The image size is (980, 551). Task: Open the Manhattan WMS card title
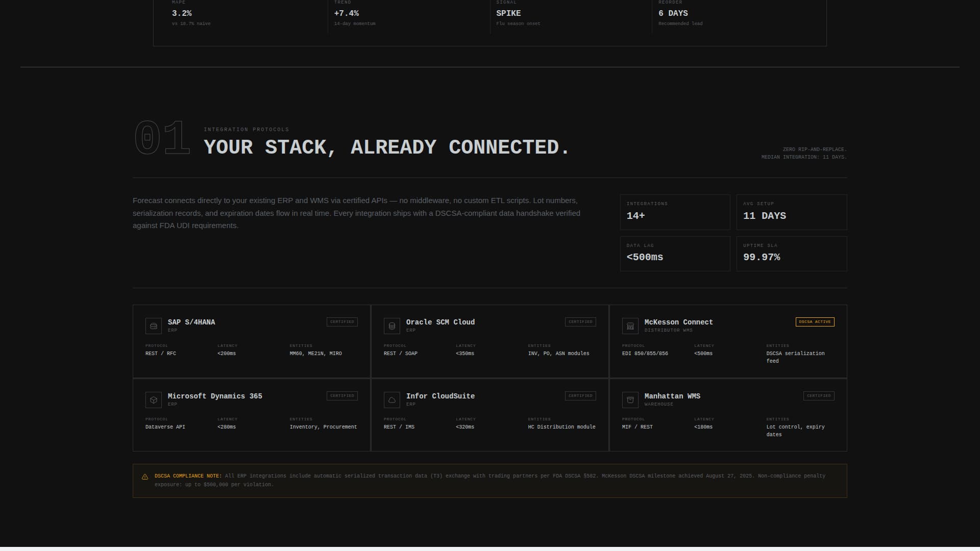tap(672, 396)
